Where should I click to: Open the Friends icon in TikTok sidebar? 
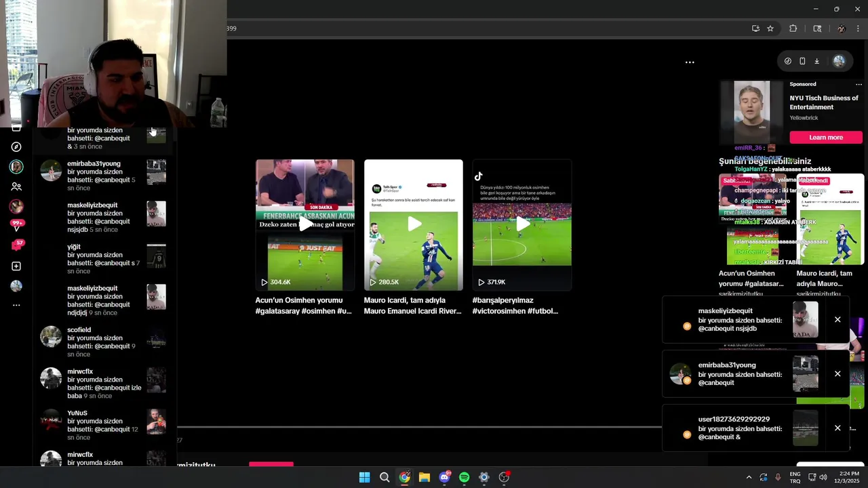[16, 186]
